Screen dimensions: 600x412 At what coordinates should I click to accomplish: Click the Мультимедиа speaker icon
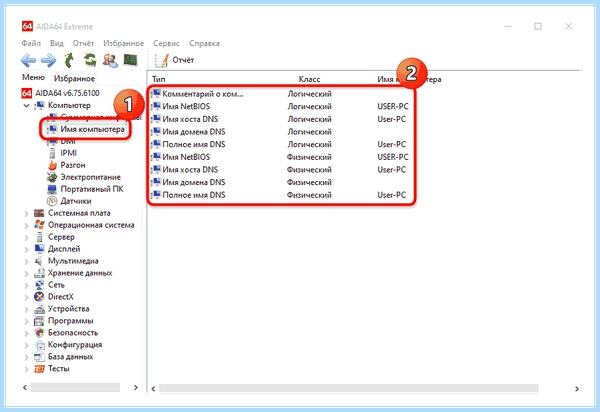(39, 261)
